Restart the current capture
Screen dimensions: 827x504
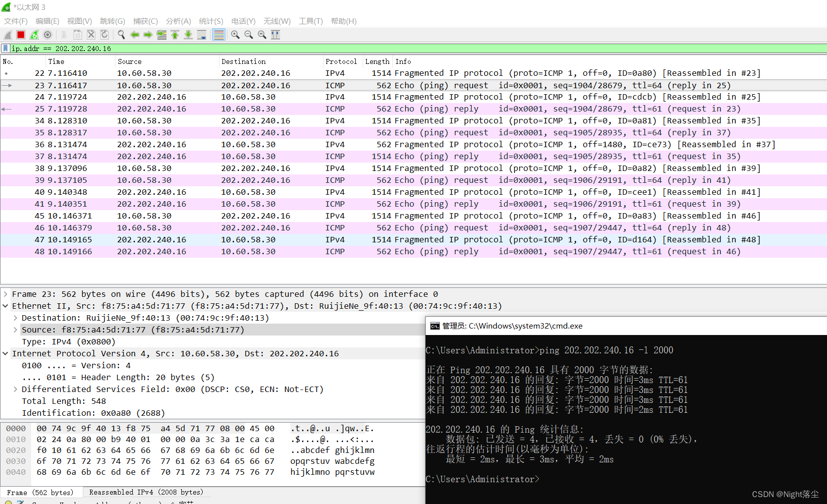[x=34, y=35]
